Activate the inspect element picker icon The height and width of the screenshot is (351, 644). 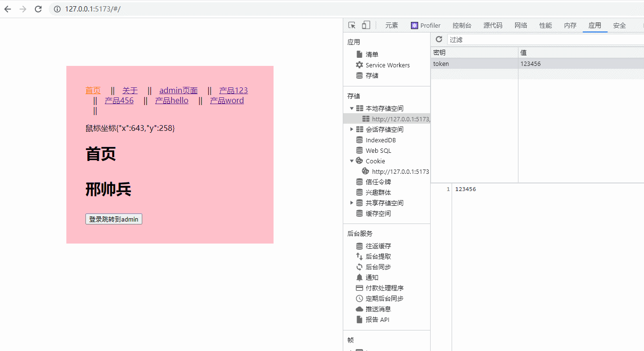coord(352,25)
